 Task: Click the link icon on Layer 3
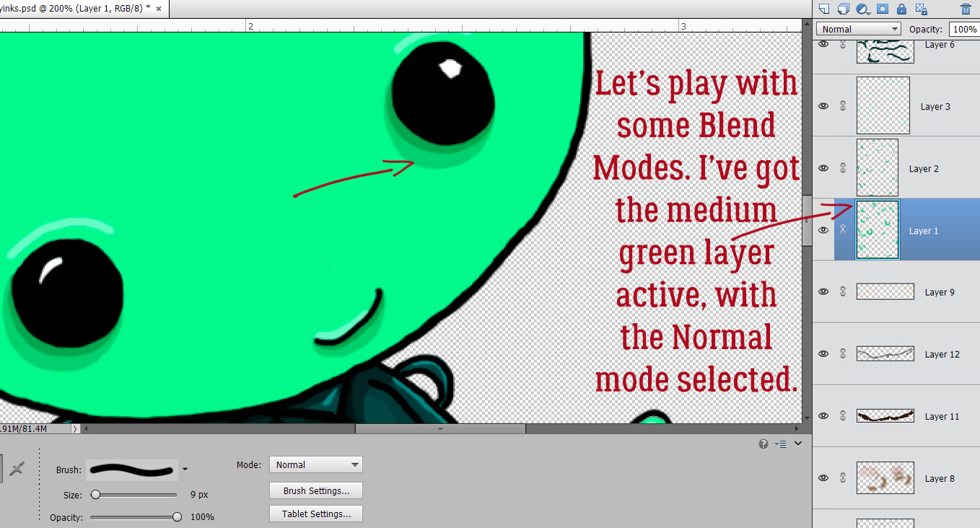coord(842,106)
